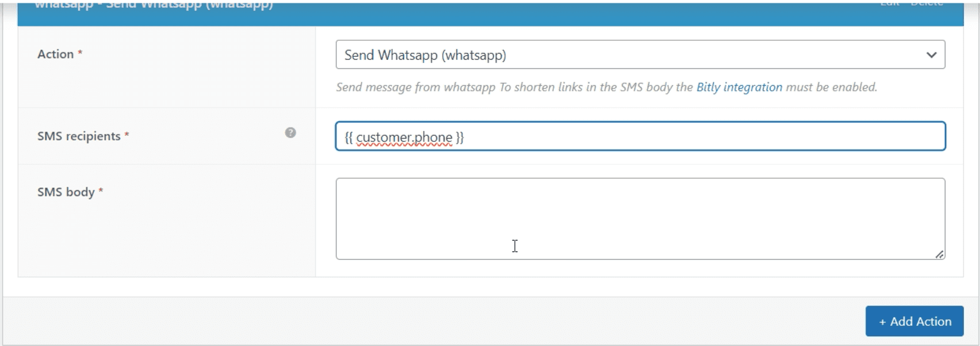Open the "Send Whatsapp (whatsapp)" action select
This screenshot has height=346, width=980.
633,55
